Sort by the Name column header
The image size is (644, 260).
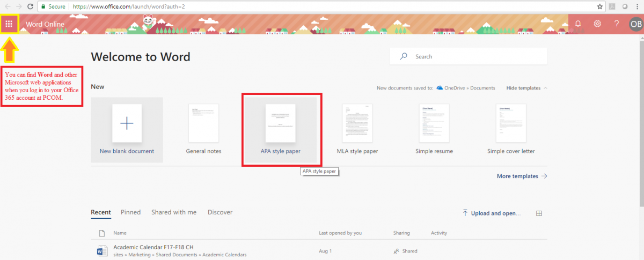[120, 233]
